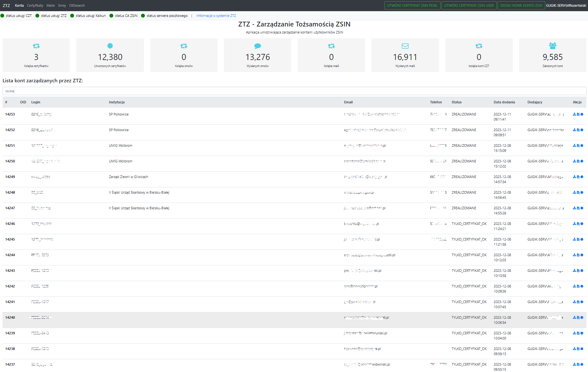
Task: Click document icon in row 14249
Action: pos(578,177)
